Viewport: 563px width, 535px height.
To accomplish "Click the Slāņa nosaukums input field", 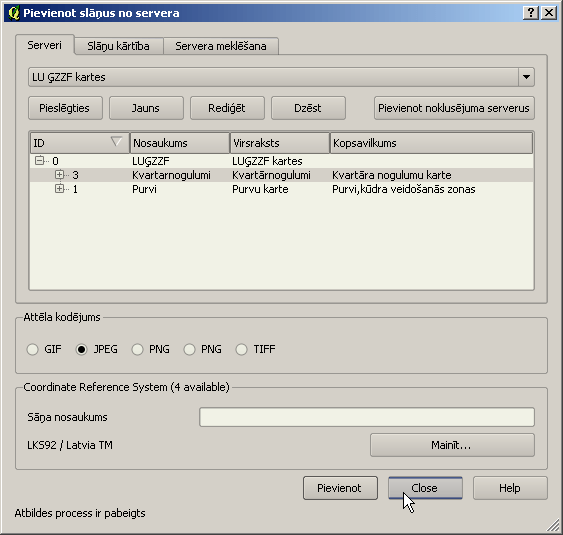I will (x=367, y=417).
